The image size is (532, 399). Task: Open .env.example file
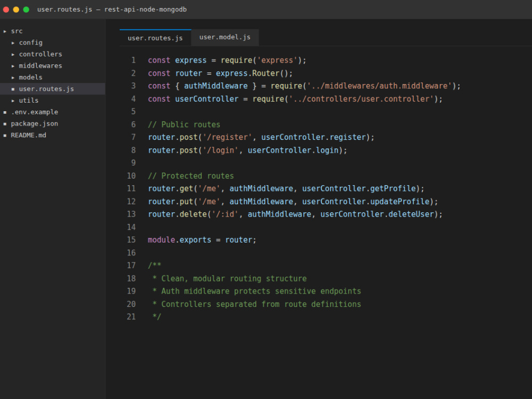coord(34,112)
